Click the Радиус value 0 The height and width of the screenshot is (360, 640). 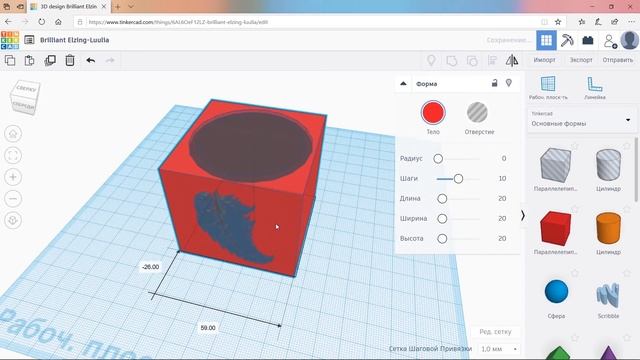tap(504, 158)
